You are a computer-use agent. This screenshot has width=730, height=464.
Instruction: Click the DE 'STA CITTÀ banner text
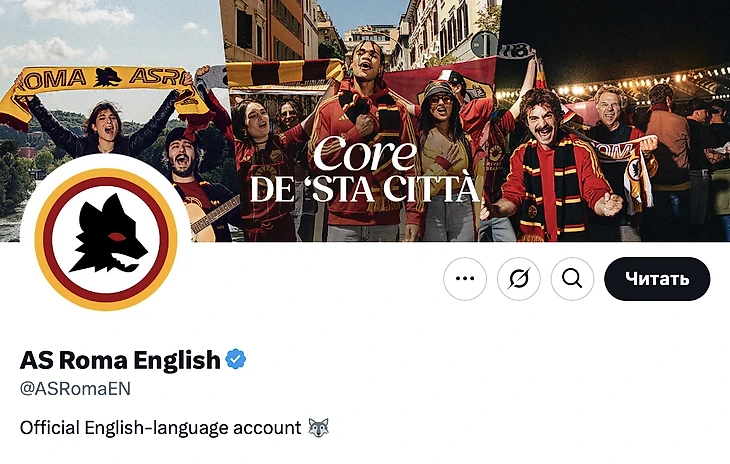365,189
